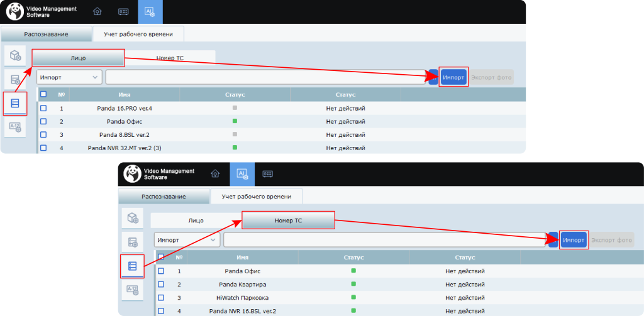The image size is (644, 316).
Task: Click the blue browse button beside the upper Импорт button
Action: pos(433,77)
